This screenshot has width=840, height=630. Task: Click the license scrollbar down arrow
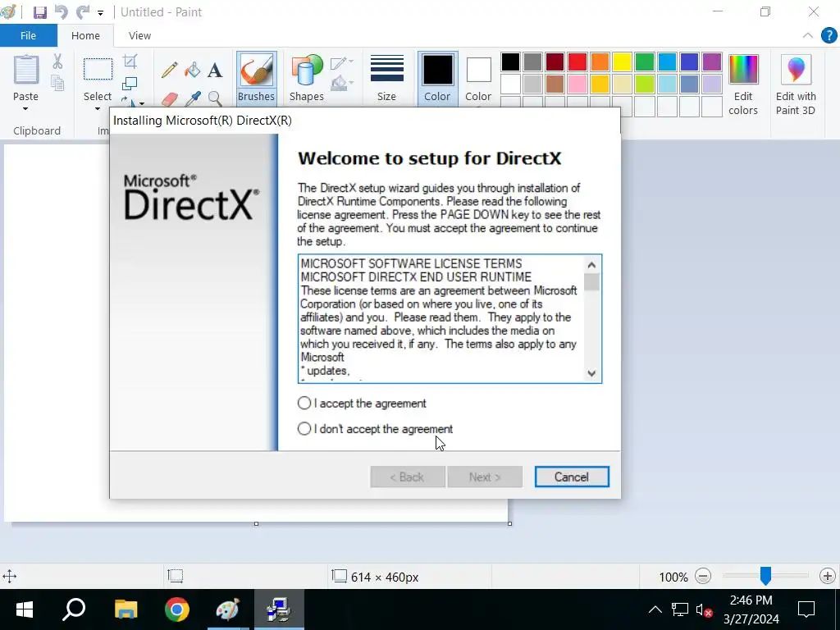(x=591, y=373)
